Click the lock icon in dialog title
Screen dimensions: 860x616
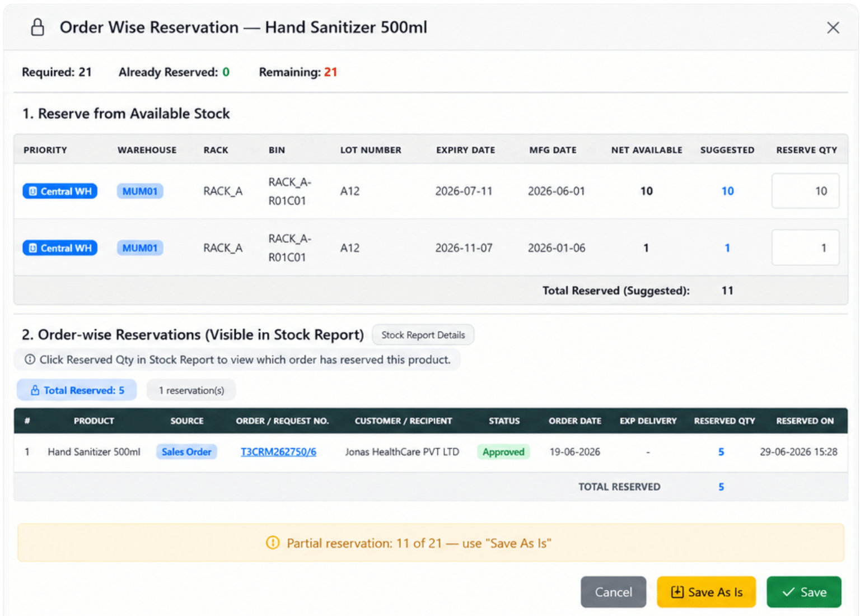point(38,27)
